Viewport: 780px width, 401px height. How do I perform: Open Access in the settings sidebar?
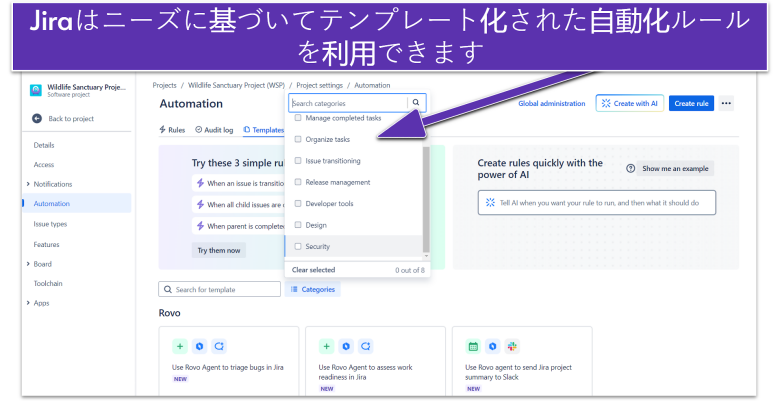point(44,165)
